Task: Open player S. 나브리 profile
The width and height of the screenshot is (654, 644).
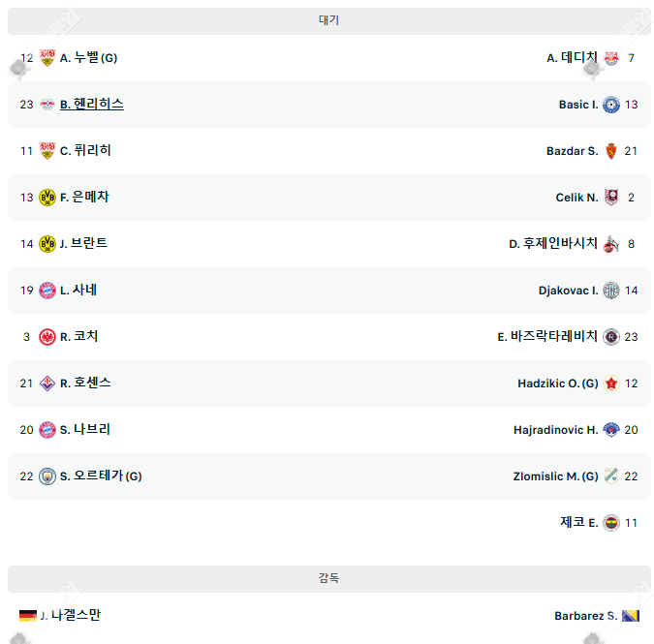Action: (85, 430)
